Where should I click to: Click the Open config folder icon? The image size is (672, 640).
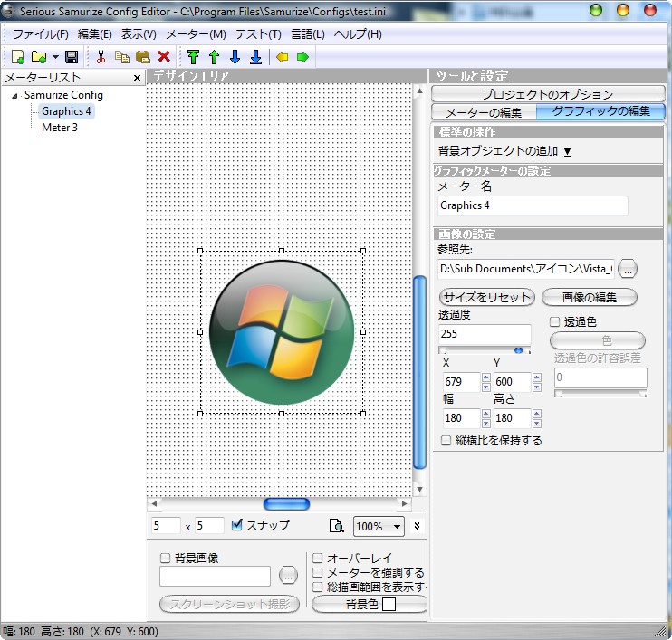pos(39,57)
